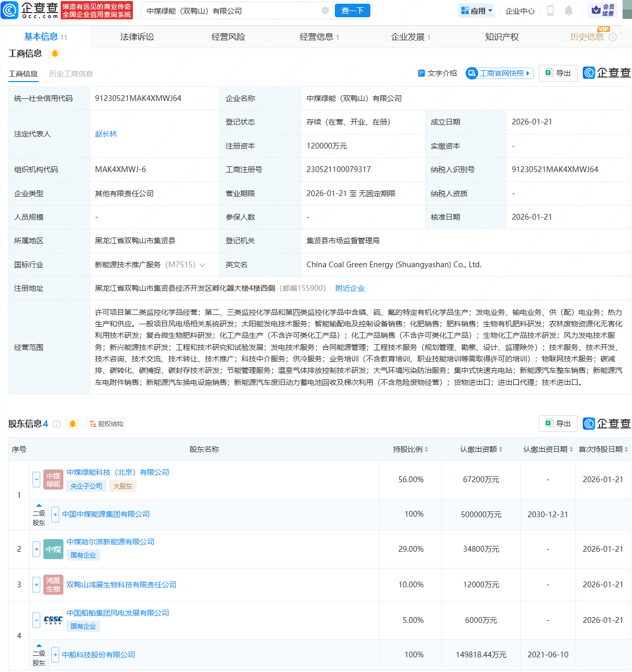Viewport: 632px width, 672px height.
Task: Expand 中煤哈尔滨新能源有限公司 row
Action: [37, 549]
